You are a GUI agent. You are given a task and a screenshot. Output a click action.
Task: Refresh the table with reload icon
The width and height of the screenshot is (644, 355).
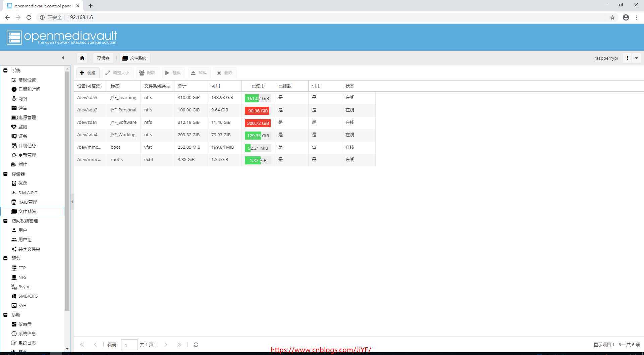tap(196, 345)
